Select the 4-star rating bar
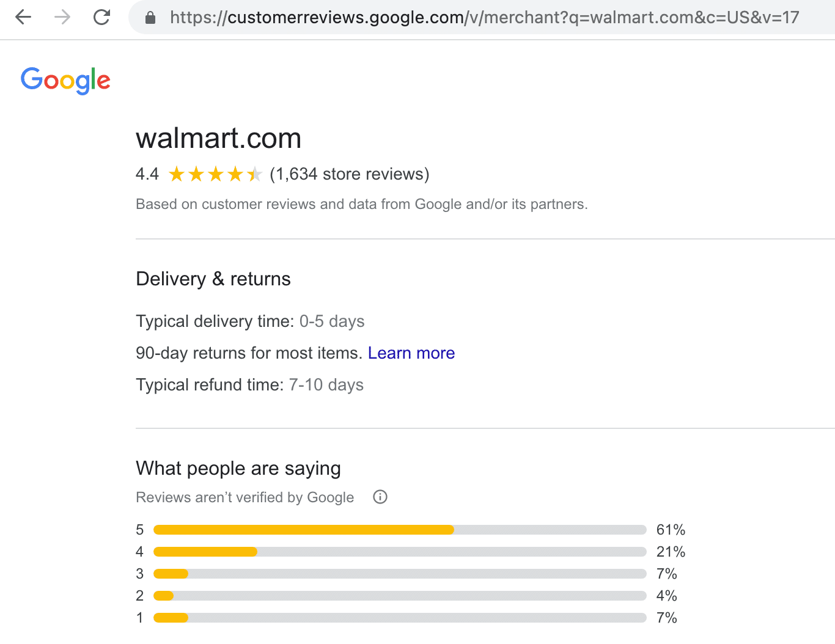Image resolution: width=835 pixels, height=644 pixels. tap(400, 552)
